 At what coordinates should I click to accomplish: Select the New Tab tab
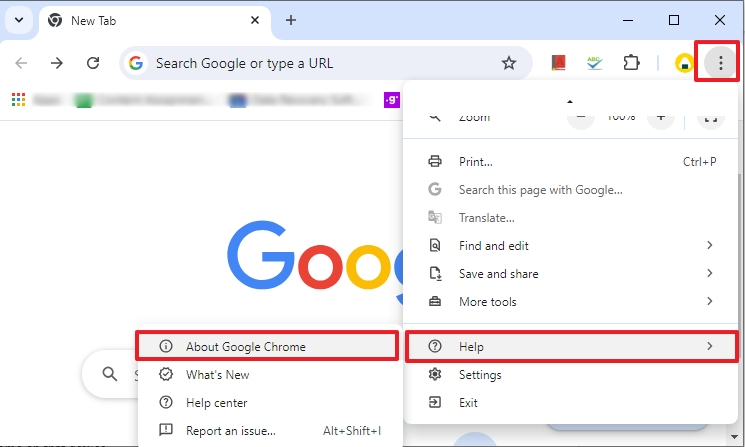point(154,22)
